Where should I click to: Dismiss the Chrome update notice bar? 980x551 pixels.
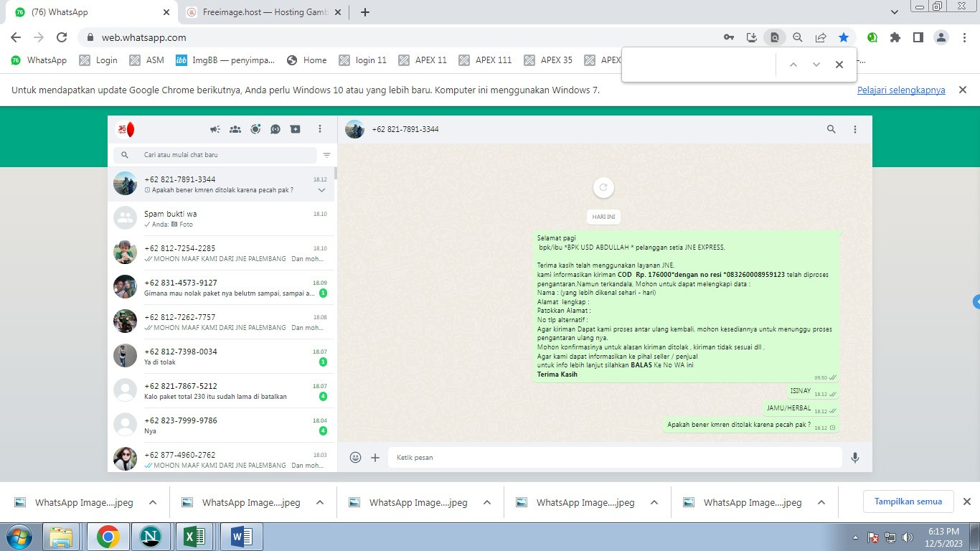(963, 90)
